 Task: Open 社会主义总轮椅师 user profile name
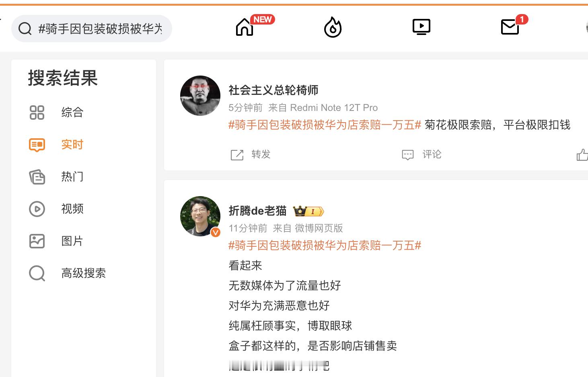tap(273, 90)
